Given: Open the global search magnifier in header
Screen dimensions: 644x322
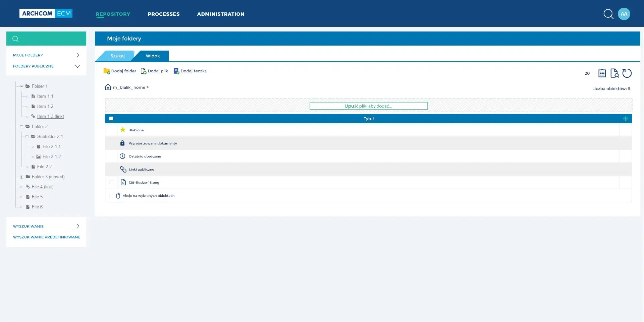Looking at the screenshot, I should [x=608, y=14].
